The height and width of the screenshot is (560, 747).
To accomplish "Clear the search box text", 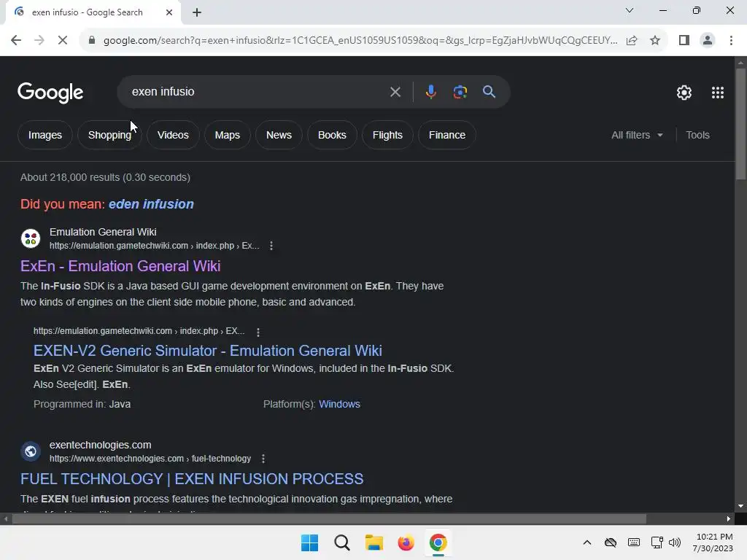I will point(395,92).
